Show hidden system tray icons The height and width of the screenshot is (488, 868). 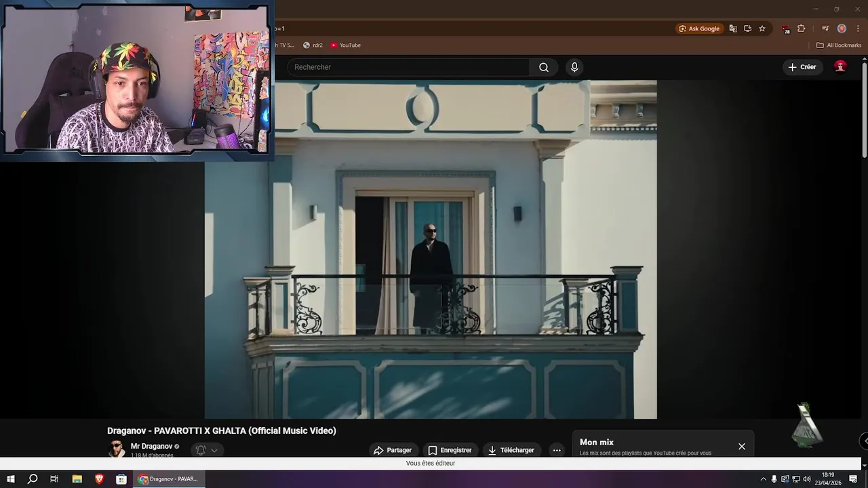coord(764,479)
